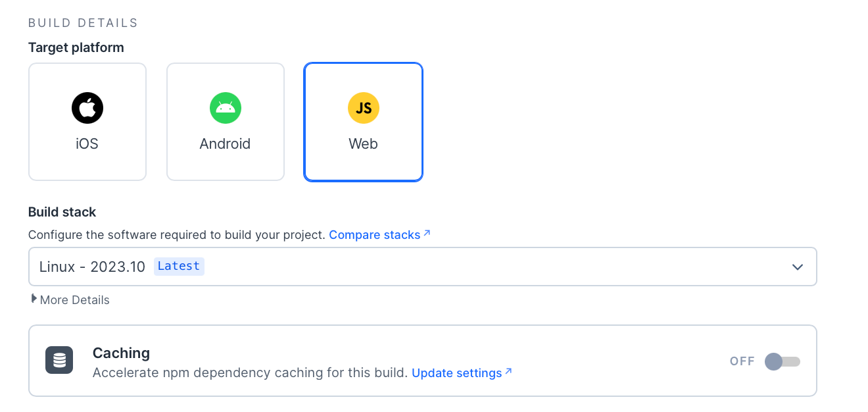This screenshot has height=412, width=868.
Task: Click the yellow JS logo icon
Action: click(364, 108)
